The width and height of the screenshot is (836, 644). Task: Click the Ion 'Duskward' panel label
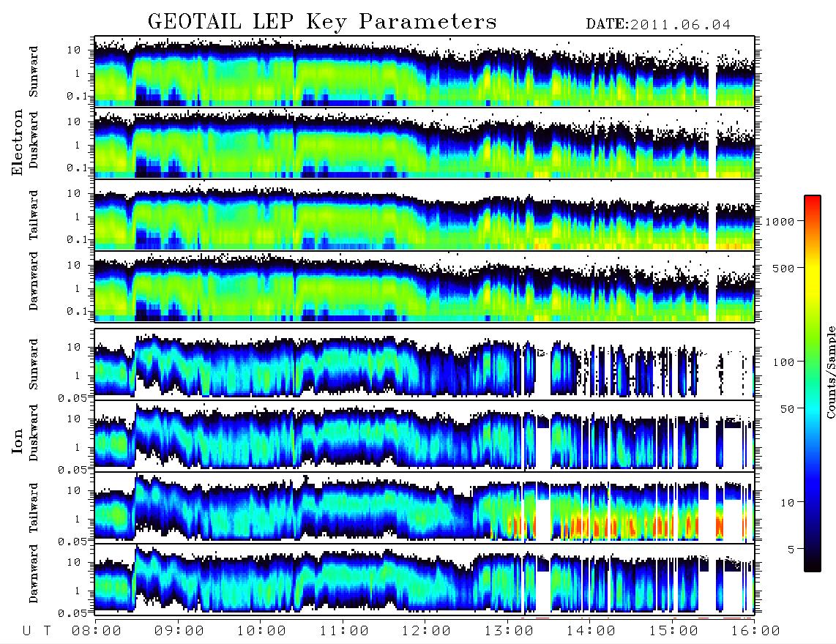(34, 433)
